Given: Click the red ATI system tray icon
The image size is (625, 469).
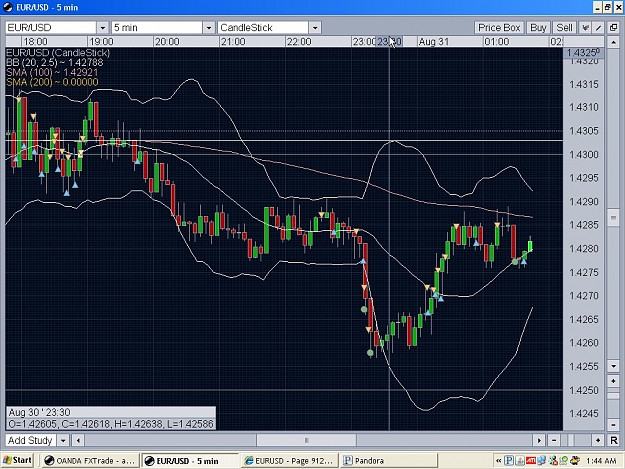Looking at the screenshot, I should pos(531,461).
